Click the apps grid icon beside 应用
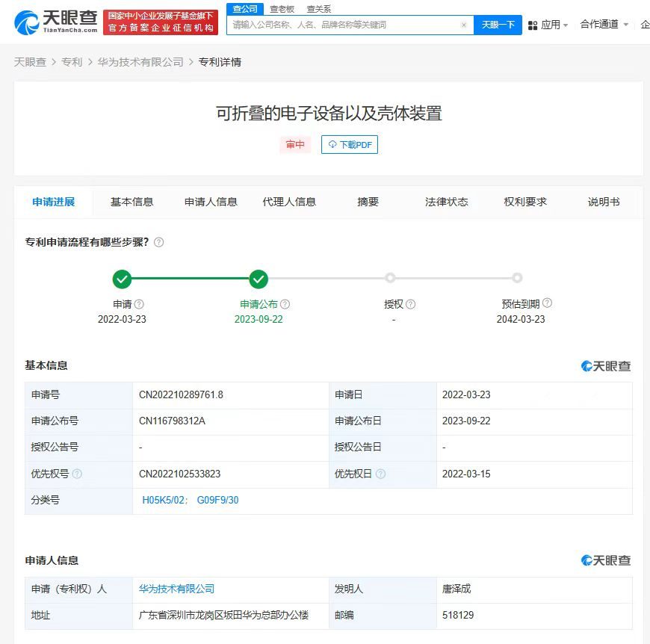Viewport: 650px width, 644px height. [532, 24]
